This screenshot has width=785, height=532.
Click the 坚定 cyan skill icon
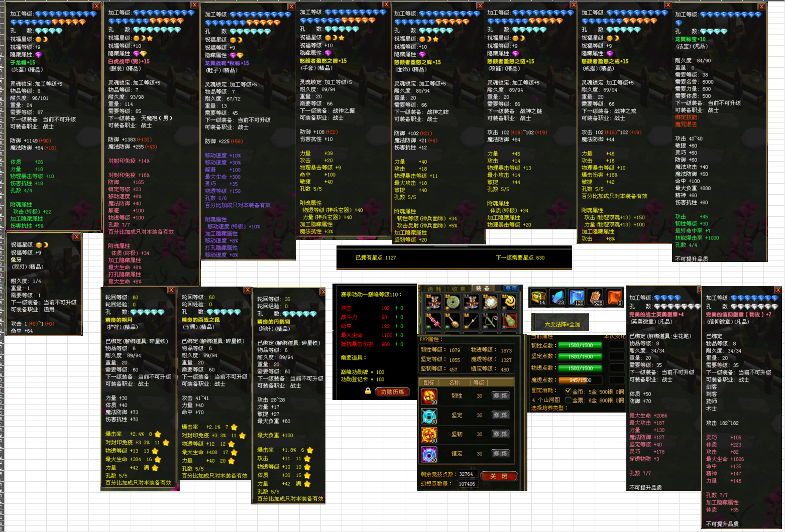tap(429, 416)
